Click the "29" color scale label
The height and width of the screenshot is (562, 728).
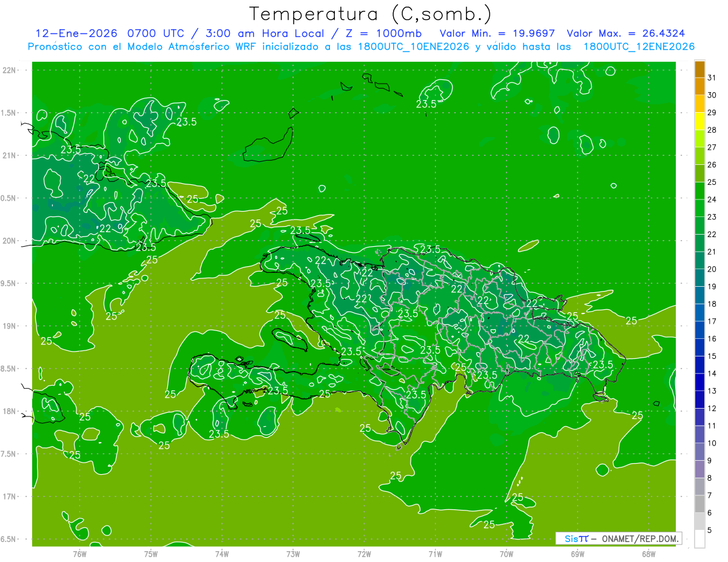[x=712, y=113]
